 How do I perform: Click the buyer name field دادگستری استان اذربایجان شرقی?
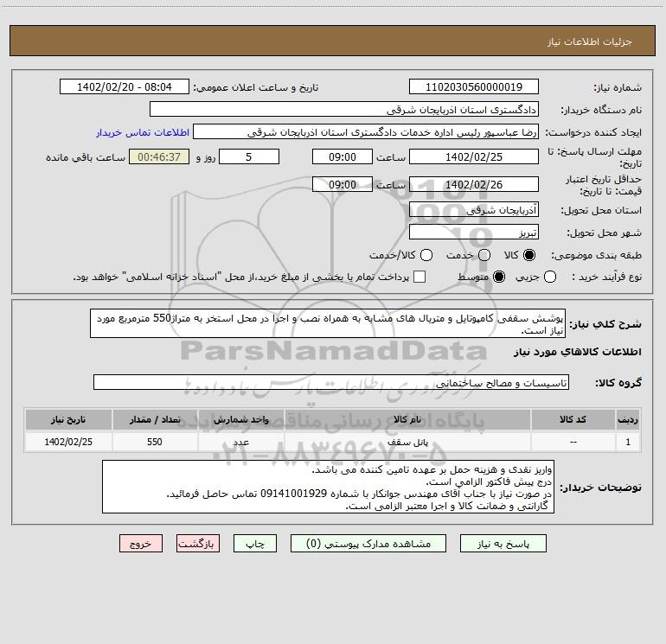(344, 109)
